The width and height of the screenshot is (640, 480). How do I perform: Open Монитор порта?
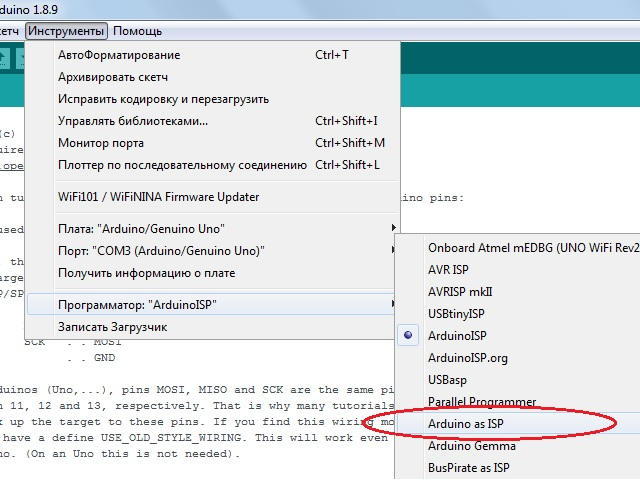[x=213, y=143]
